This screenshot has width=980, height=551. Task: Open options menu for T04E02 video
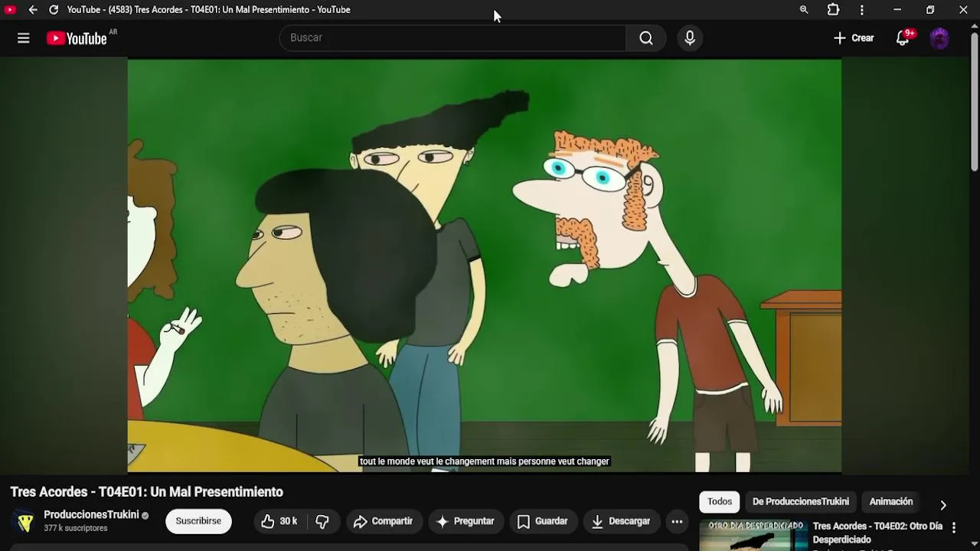(x=954, y=528)
